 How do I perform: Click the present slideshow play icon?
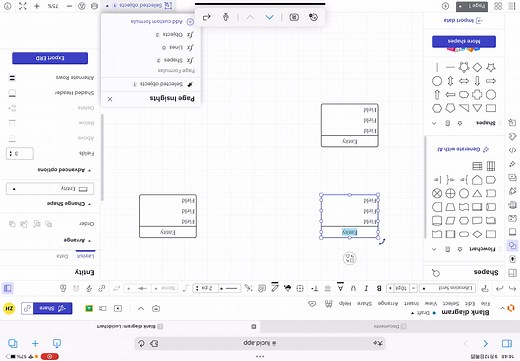pos(118,308)
